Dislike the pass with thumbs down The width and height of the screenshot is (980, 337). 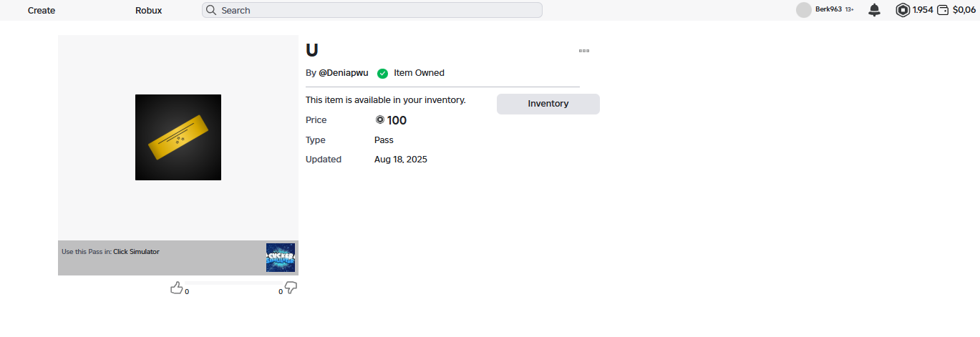291,288
